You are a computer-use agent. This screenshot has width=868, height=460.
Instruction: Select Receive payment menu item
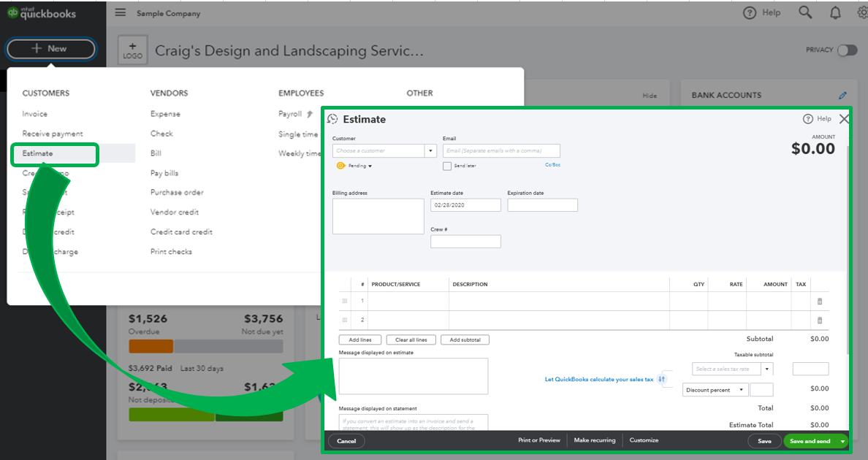[53, 134]
